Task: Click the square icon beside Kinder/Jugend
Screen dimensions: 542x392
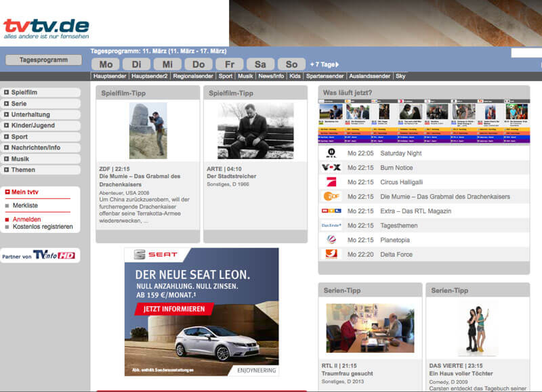Action: (6, 125)
